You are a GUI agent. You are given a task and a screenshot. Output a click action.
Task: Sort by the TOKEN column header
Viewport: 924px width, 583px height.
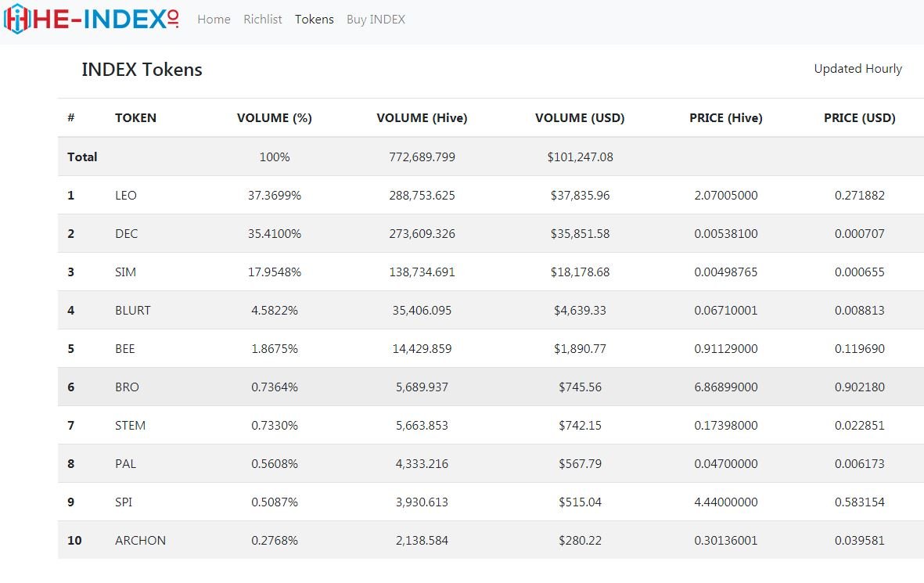click(x=135, y=118)
